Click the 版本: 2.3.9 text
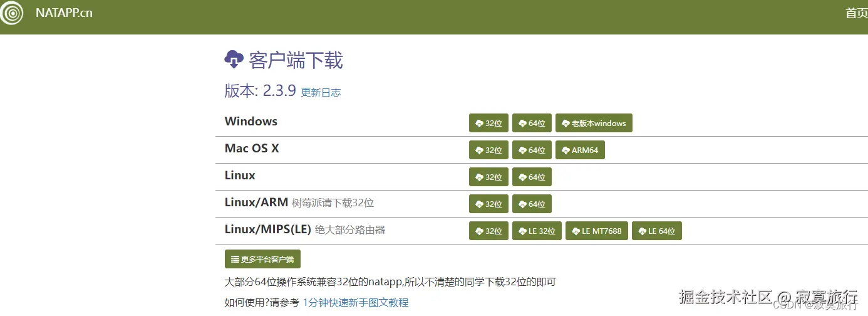Viewport: 868px width, 316px height. [260, 90]
